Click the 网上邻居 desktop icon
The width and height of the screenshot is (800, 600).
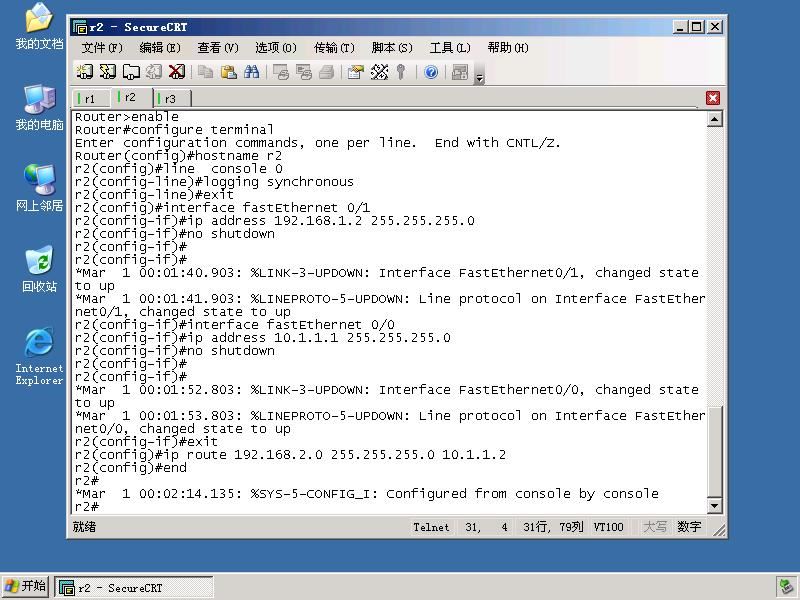pos(39,188)
